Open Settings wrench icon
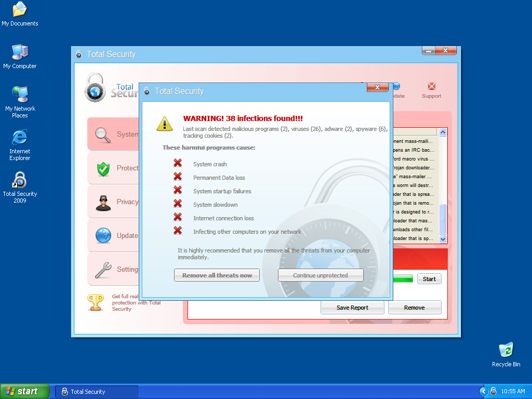Image resolution: width=532 pixels, height=399 pixels. pyautogui.click(x=103, y=270)
